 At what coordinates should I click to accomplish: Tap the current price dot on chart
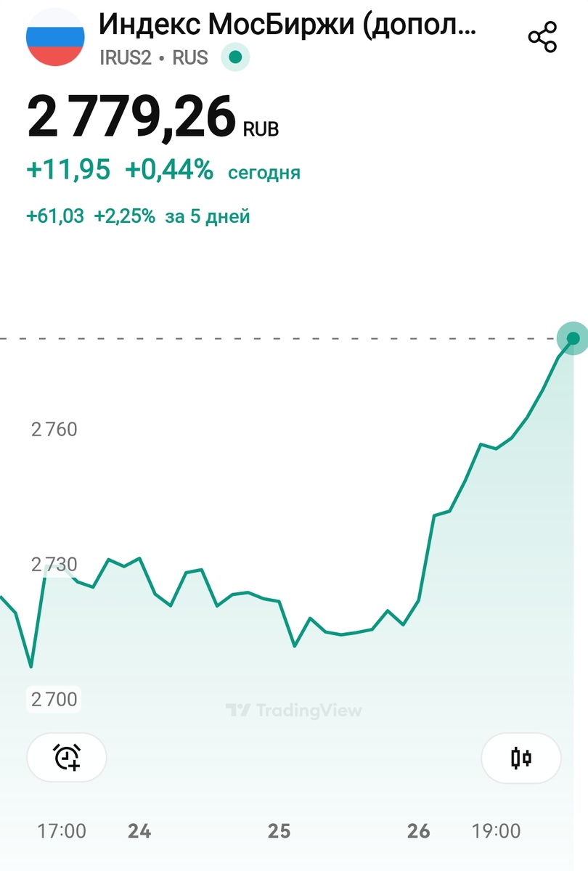point(573,338)
